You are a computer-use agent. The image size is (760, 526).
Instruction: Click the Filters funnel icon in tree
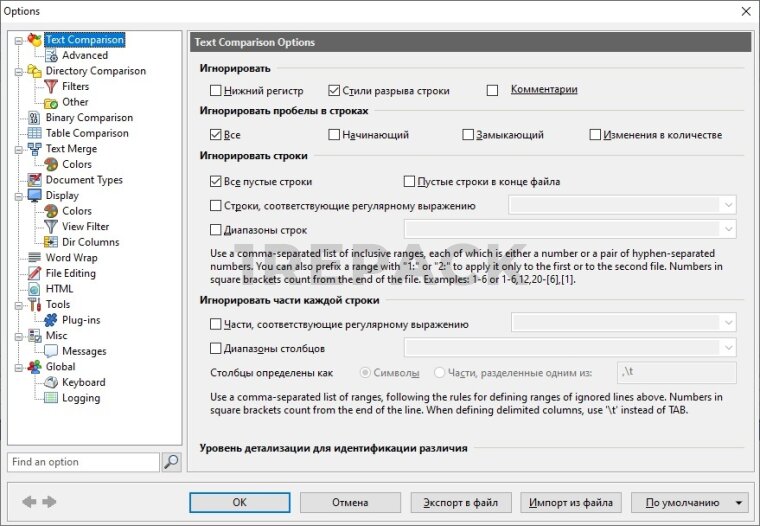coord(50,87)
